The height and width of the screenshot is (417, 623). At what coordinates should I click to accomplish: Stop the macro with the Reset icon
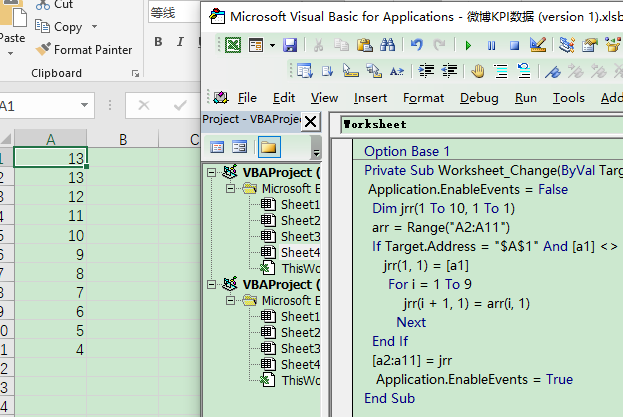[514, 45]
